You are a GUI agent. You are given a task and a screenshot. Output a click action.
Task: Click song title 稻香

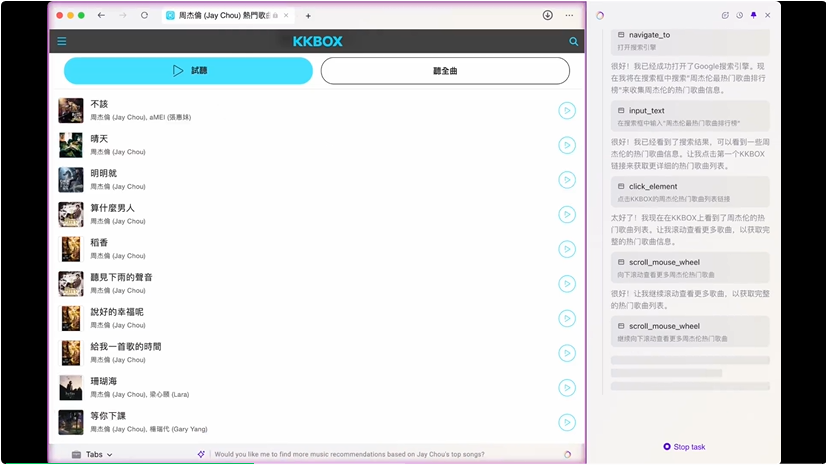tap(99, 243)
